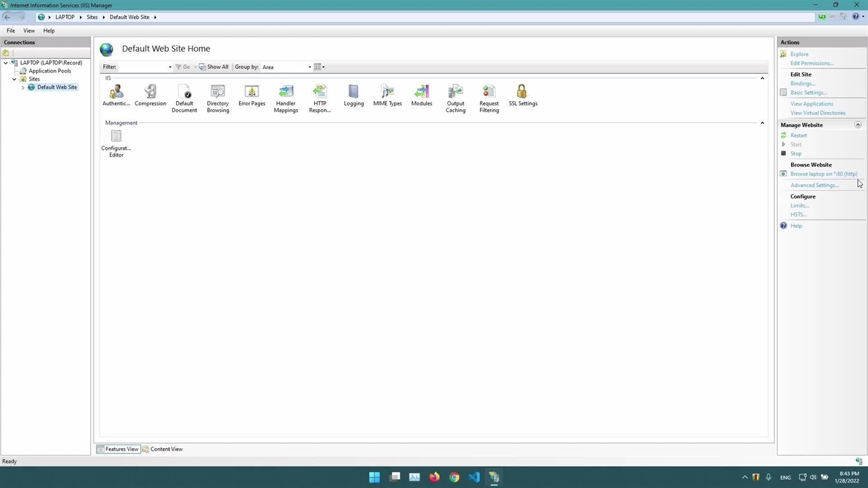
Task: Collapse the IIS group section
Action: (762, 79)
